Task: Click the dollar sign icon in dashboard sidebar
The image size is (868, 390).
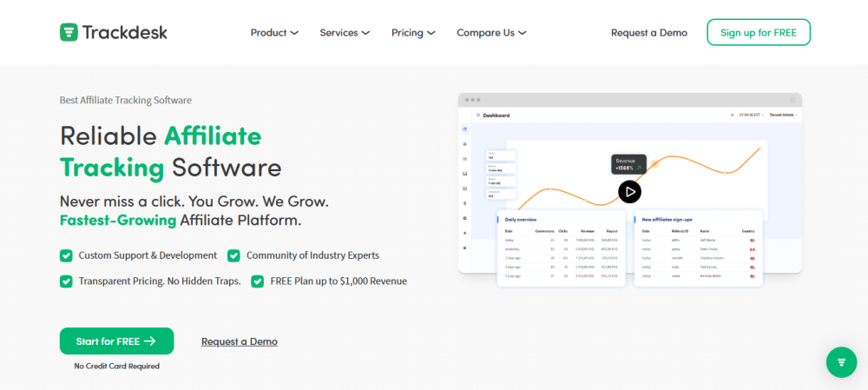Action: click(465, 203)
